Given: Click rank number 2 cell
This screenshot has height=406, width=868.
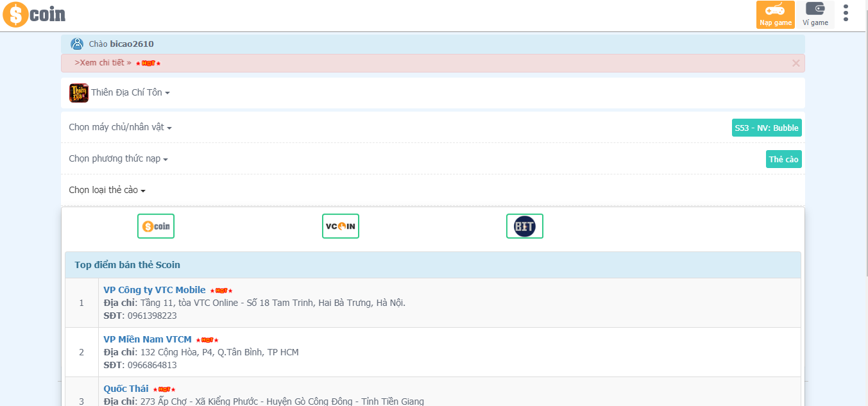Looking at the screenshot, I should (x=81, y=352).
